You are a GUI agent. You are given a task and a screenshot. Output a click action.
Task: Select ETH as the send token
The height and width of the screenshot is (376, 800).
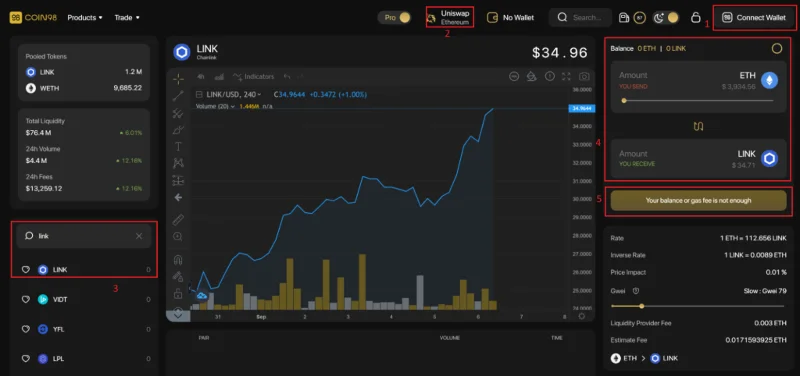point(758,80)
